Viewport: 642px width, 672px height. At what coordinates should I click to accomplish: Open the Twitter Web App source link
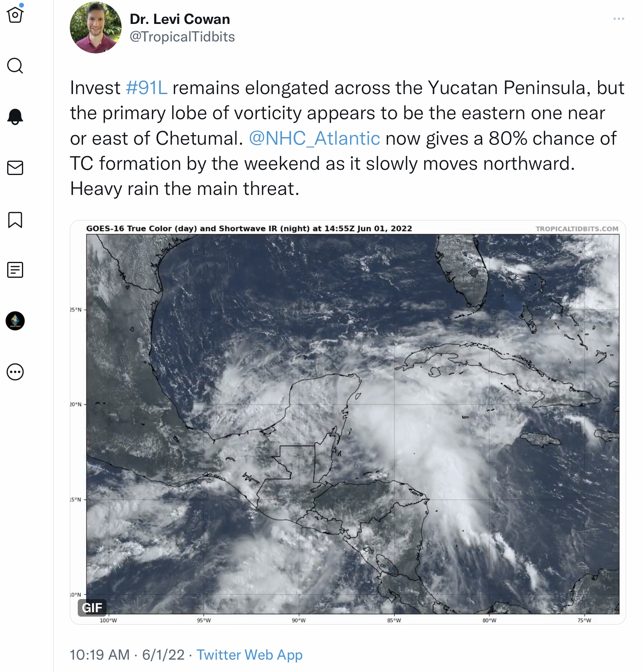250,654
